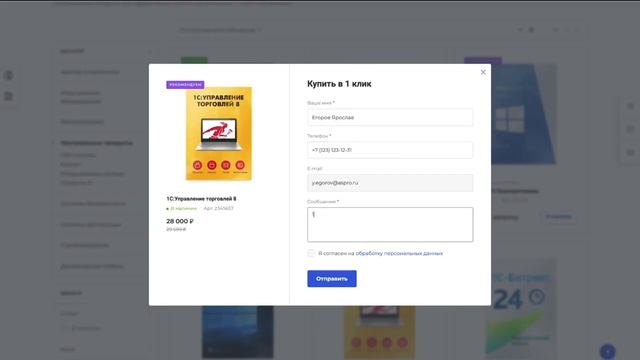
Task: Click the "В наличии" availability status
Action: pyautogui.click(x=182, y=209)
